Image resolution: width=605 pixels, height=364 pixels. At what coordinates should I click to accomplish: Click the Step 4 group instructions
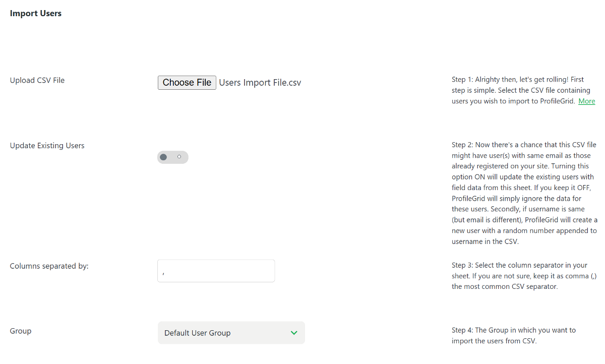[513, 335]
